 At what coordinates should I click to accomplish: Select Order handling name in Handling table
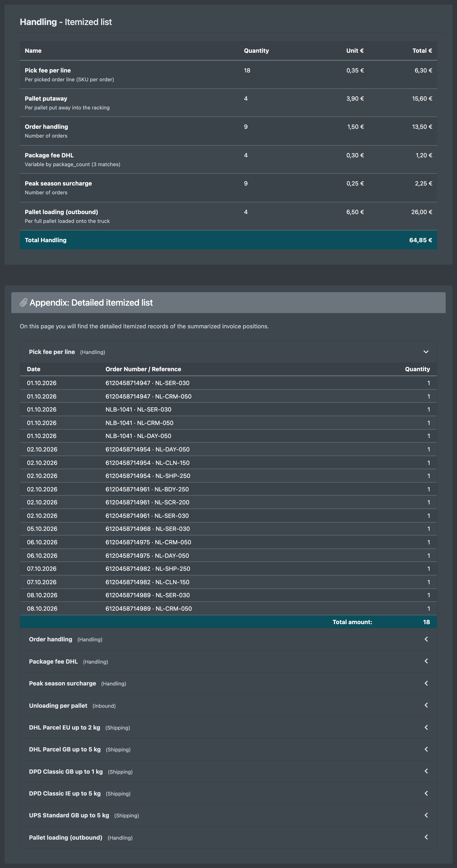click(46, 127)
